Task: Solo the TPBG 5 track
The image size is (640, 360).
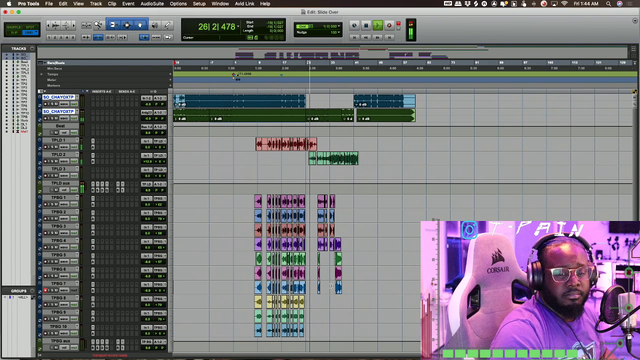Action: pyautogui.click(x=51, y=262)
